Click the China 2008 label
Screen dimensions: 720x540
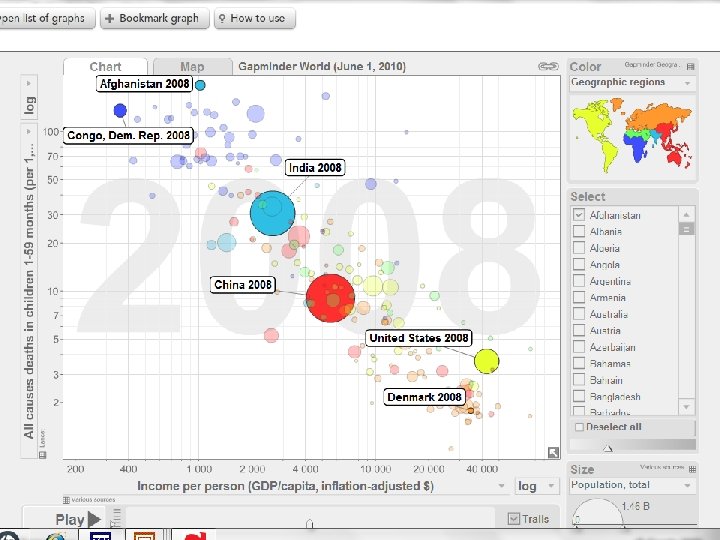[x=243, y=285]
